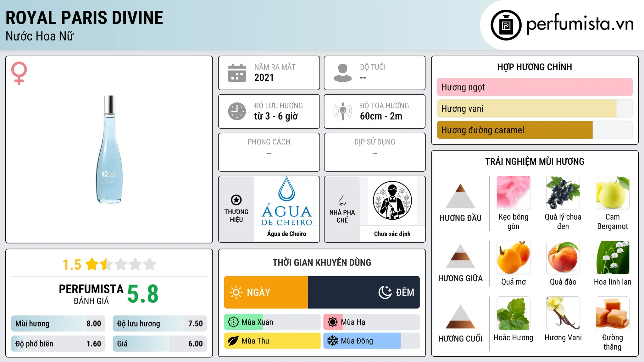
Task: Click the spring flower icon
Action: click(x=233, y=322)
